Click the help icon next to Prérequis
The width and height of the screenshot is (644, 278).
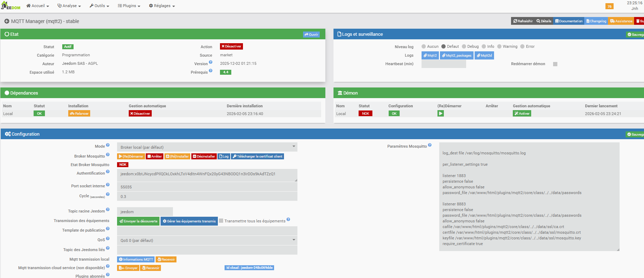point(210,71)
